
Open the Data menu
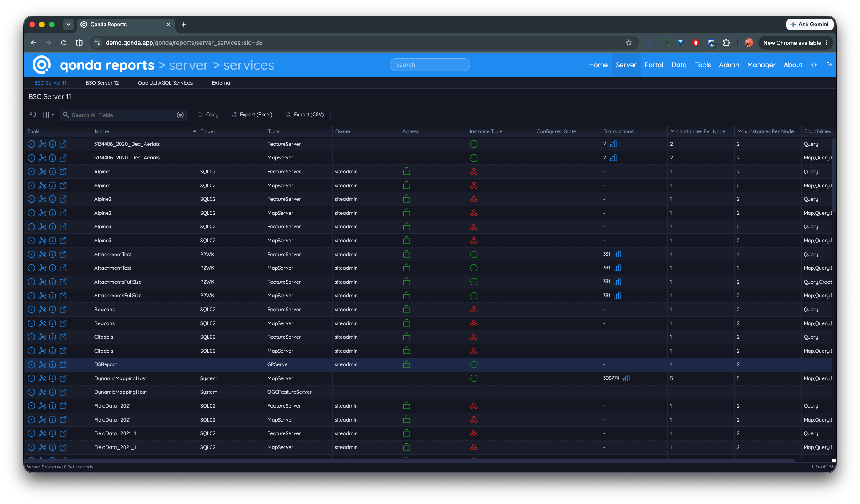[x=679, y=65]
